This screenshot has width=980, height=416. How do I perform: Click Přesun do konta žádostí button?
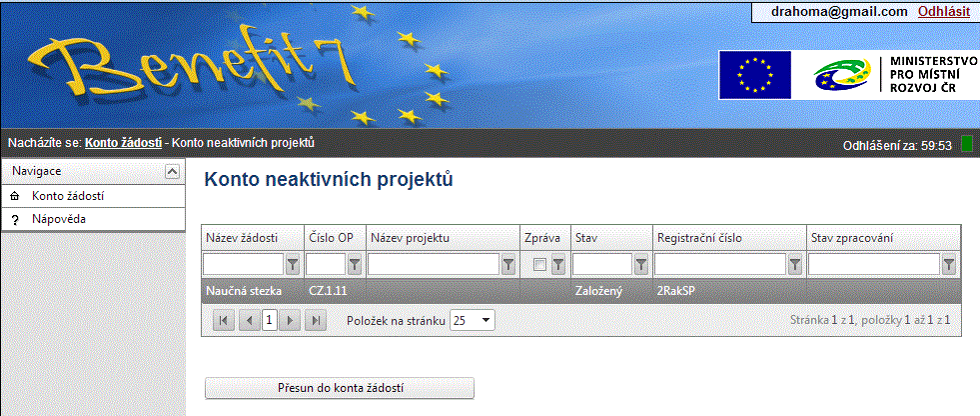pos(340,388)
